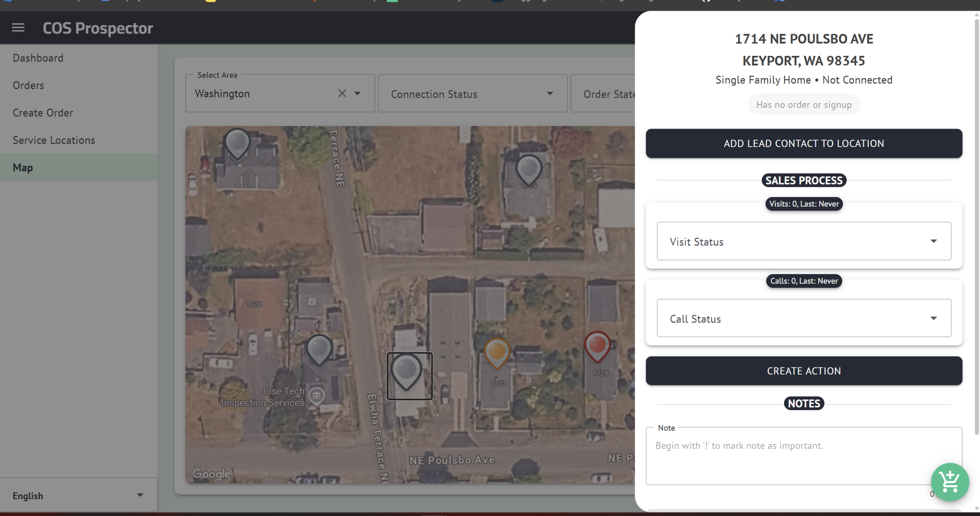The height and width of the screenshot is (516, 980).
Task: Click the Jose Tech Inspection Services marker
Action: point(316,395)
